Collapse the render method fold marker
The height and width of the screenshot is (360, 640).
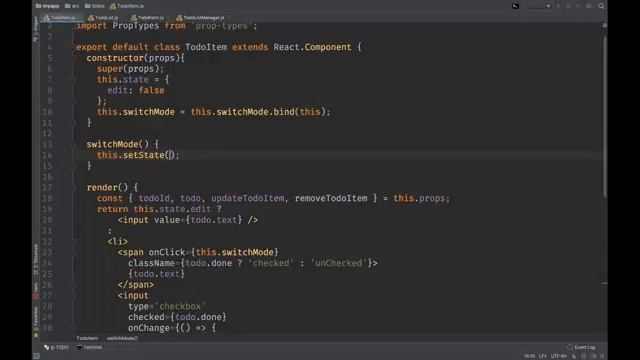pyautogui.click(x=73, y=188)
